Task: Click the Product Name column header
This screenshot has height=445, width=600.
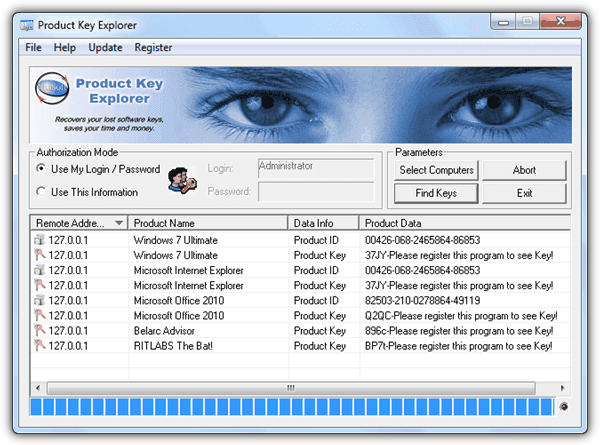Action: coord(208,223)
